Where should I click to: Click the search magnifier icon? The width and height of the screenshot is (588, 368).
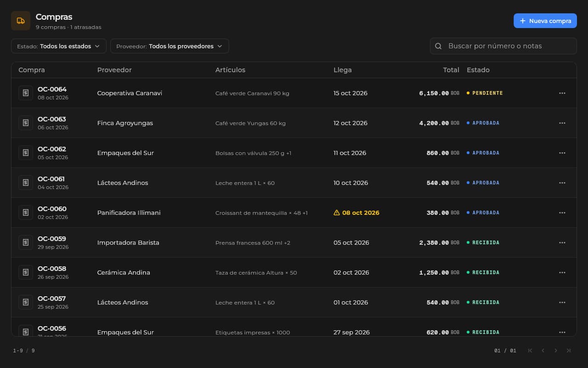click(x=438, y=46)
